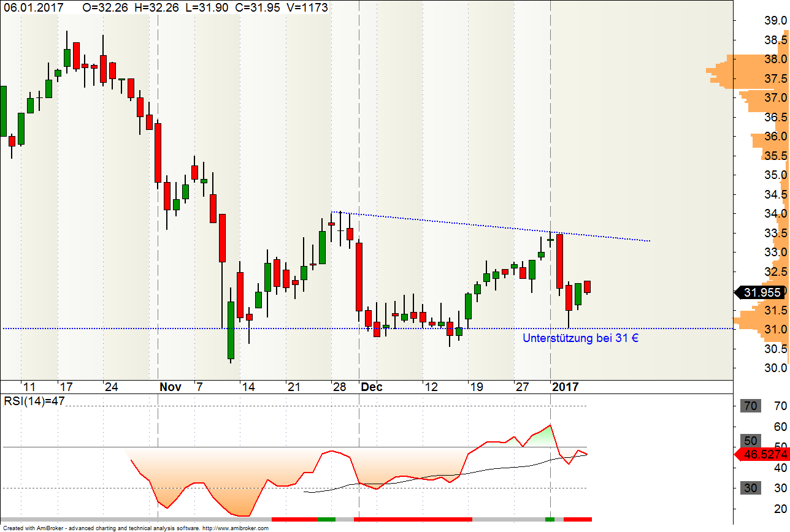Click the annotation "Unterstützung bei 31 €"
This screenshot has width=790, height=532.
click(x=580, y=338)
